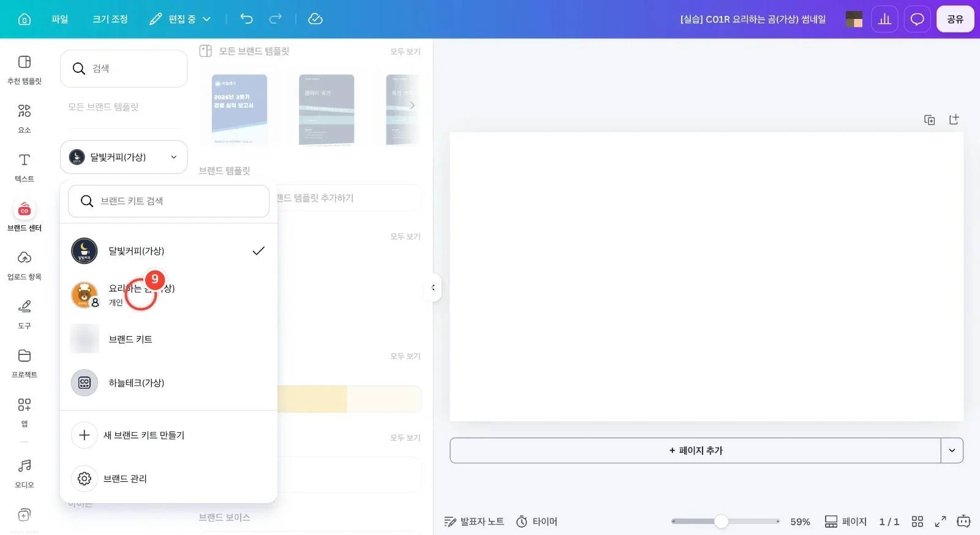
Task: Check the cloud save status icon
Action: click(x=315, y=19)
